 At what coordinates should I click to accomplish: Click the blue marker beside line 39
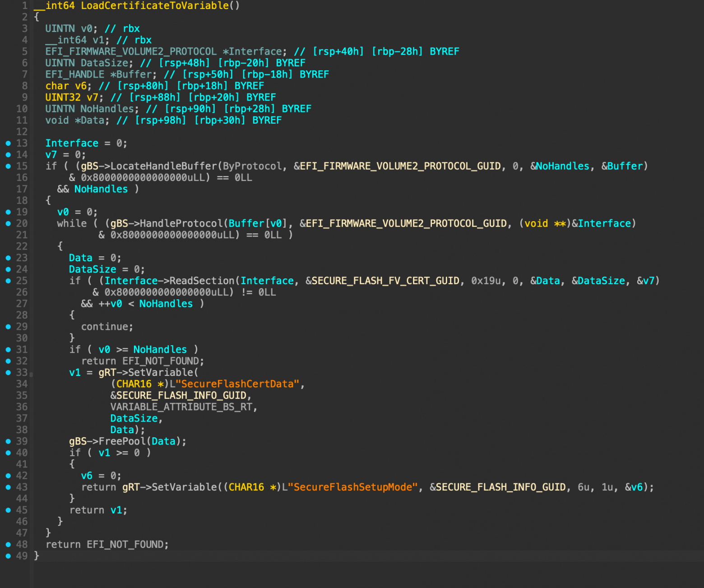[x=8, y=441]
